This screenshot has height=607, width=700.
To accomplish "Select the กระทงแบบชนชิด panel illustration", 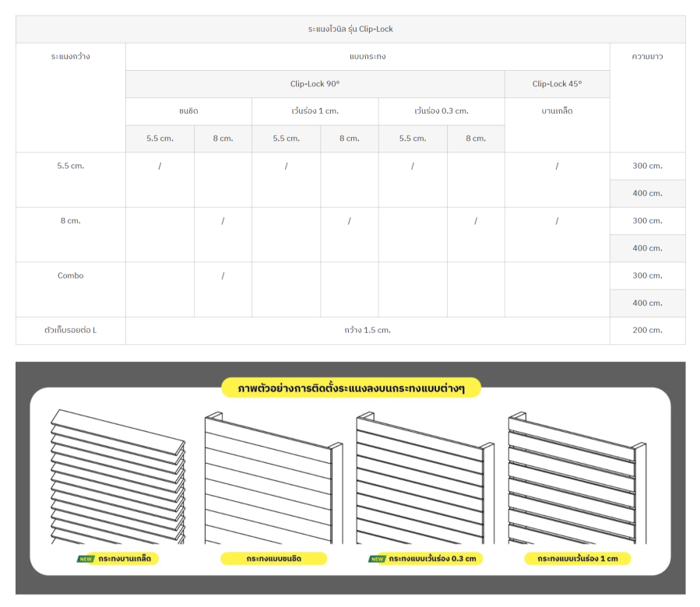I will pyautogui.click(x=273, y=478).
